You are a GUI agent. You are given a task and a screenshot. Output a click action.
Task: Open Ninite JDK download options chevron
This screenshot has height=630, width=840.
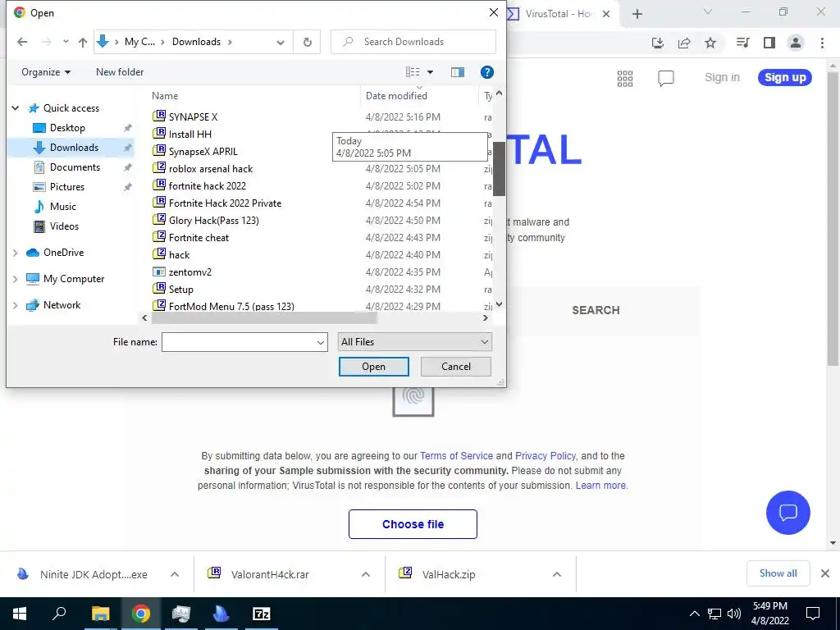174,574
